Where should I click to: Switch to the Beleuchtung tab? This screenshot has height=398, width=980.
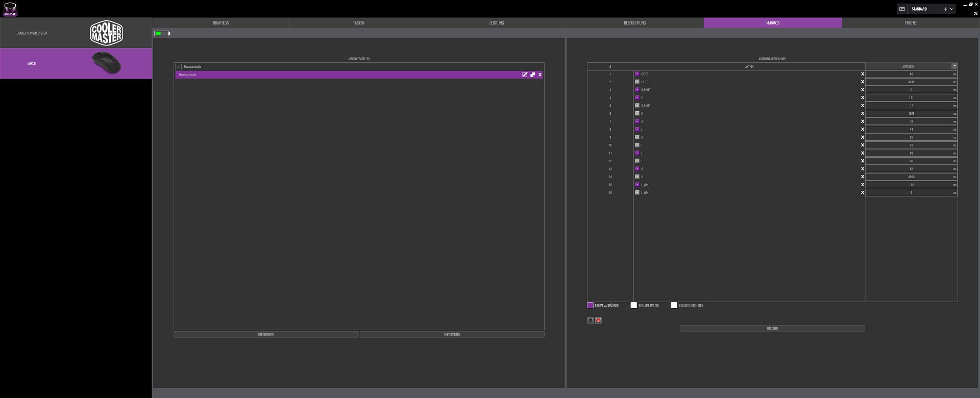coord(634,23)
